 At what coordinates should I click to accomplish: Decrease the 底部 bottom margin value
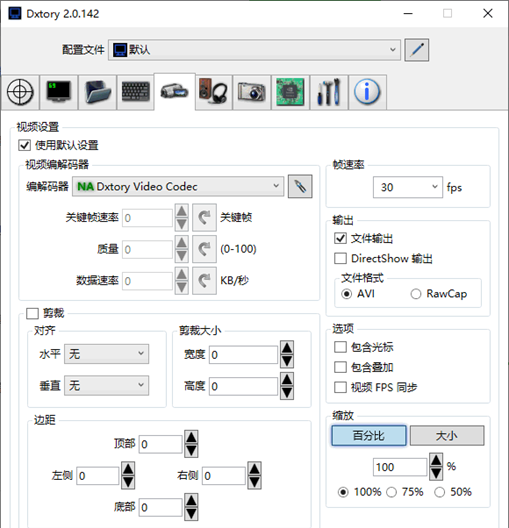pyautogui.click(x=191, y=514)
